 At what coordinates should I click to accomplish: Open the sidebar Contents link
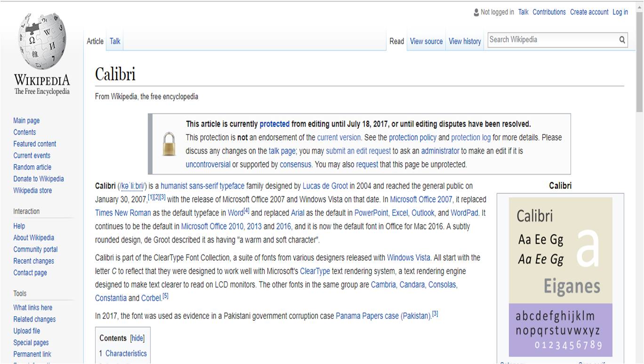24,133
